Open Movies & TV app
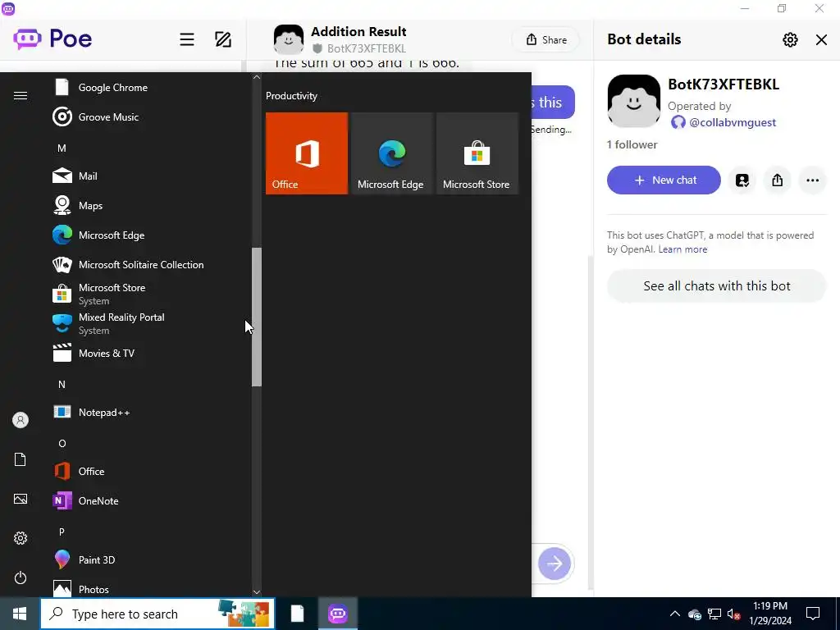 tap(149, 353)
